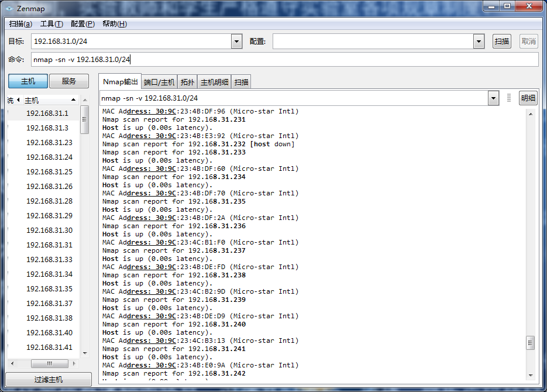Click output line for 192.168.31.232 host down
The image size is (547, 392).
click(x=198, y=144)
